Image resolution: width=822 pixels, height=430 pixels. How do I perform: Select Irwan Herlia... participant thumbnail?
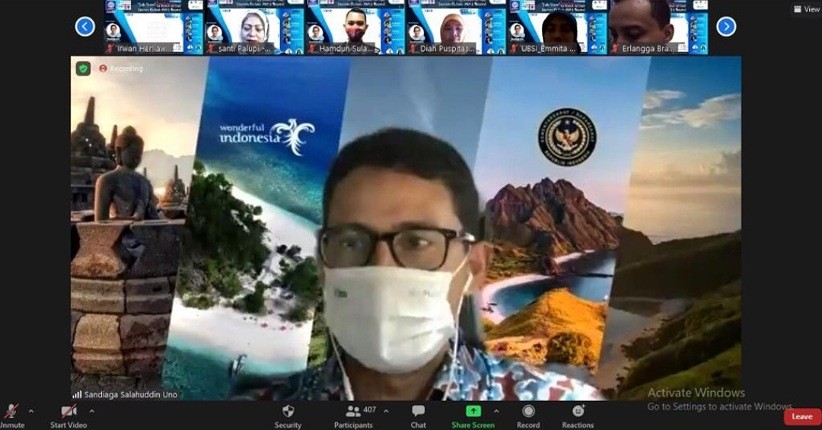tap(153, 27)
